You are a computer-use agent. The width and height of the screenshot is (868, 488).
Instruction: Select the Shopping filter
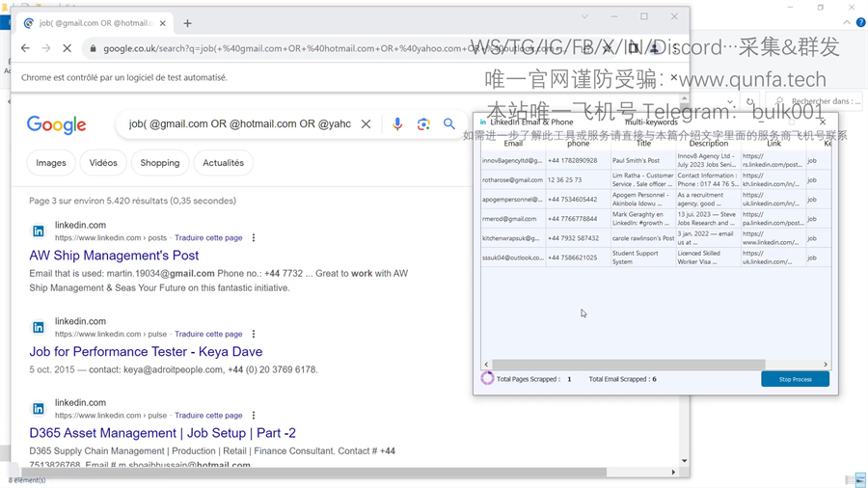(160, 163)
